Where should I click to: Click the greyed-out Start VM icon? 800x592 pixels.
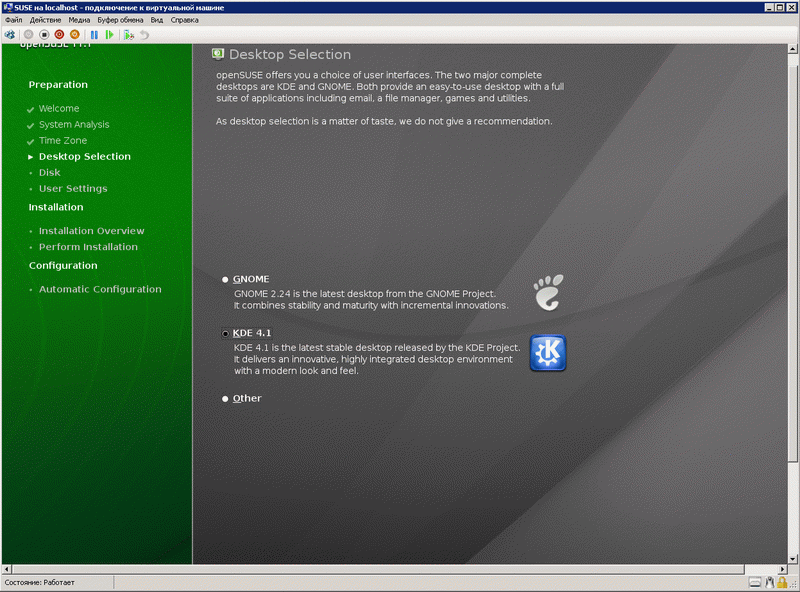(x=29, y=35)
